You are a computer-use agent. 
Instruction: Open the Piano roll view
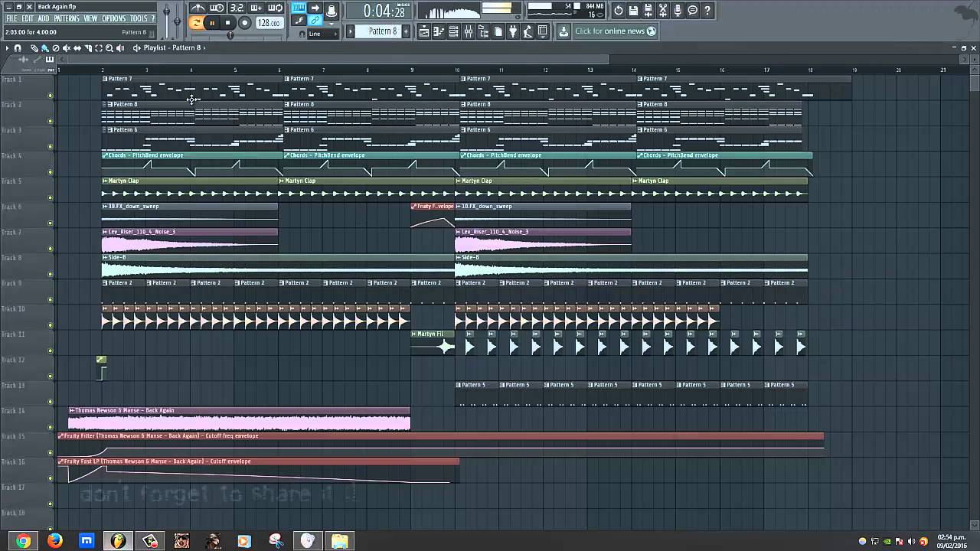coord(439,31)
